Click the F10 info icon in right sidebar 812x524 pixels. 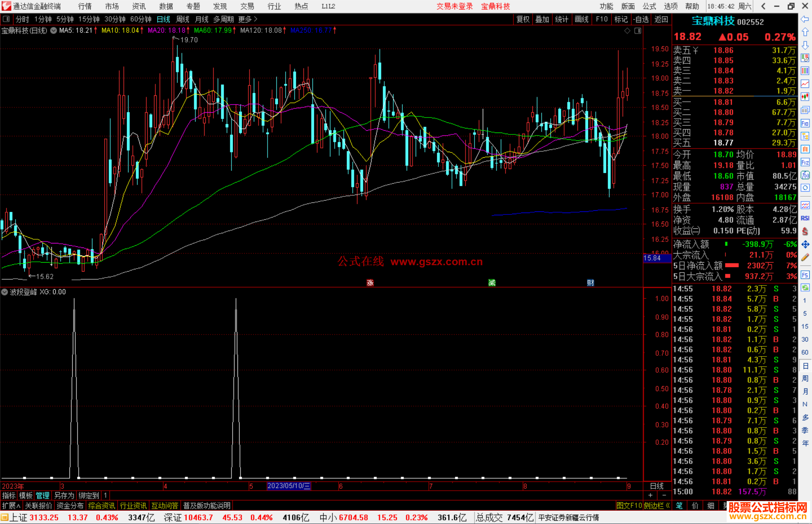tap(805, 123)
